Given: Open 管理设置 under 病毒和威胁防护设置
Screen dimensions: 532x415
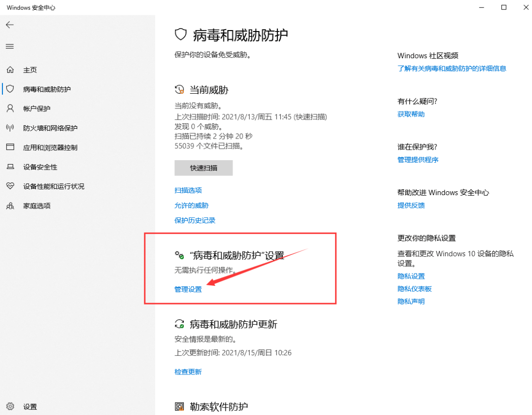Looking at the screenshot, I should coord(188,289).
